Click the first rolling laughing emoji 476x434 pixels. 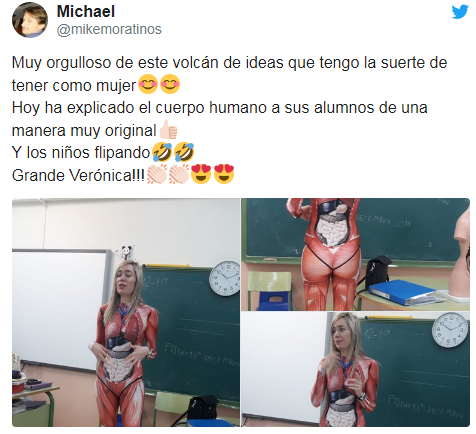162,153
